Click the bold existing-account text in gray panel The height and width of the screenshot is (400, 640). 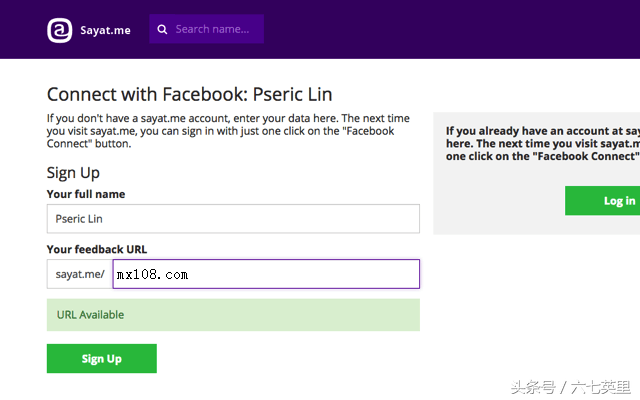(541, 143)
